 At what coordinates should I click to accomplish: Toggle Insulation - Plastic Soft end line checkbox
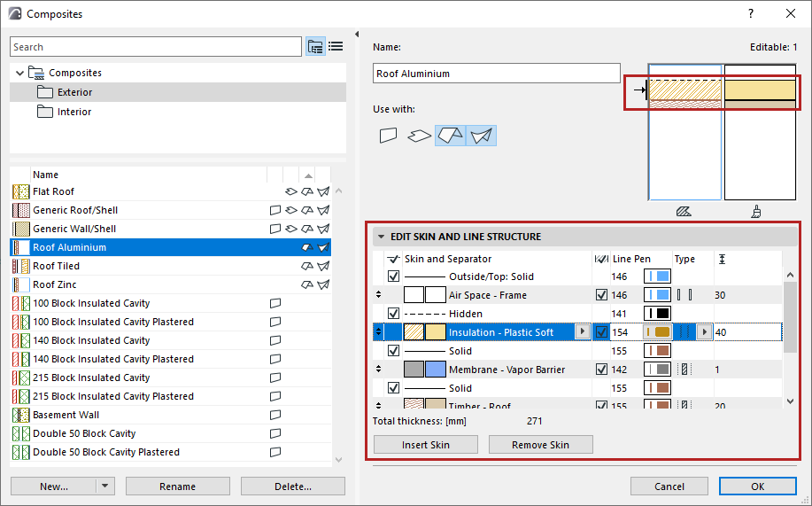pyautogui.click(x=601, y=332)
